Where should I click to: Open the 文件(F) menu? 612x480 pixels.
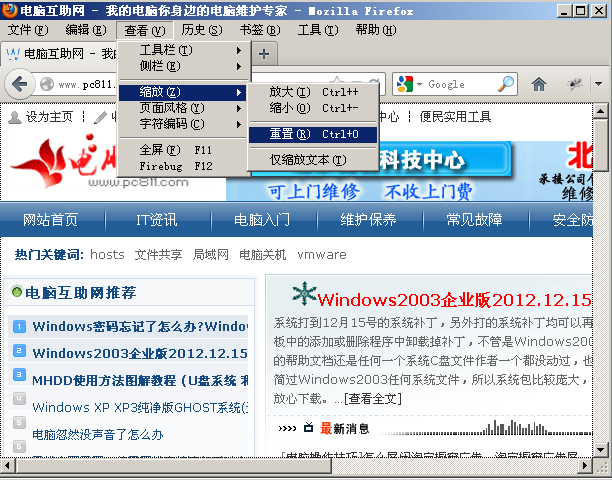coord(28,30)
